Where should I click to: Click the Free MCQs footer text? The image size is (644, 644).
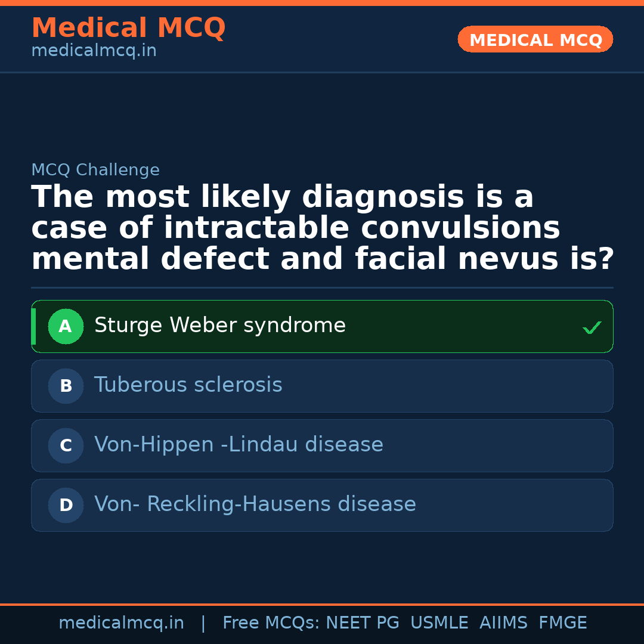tap(271, 623)
